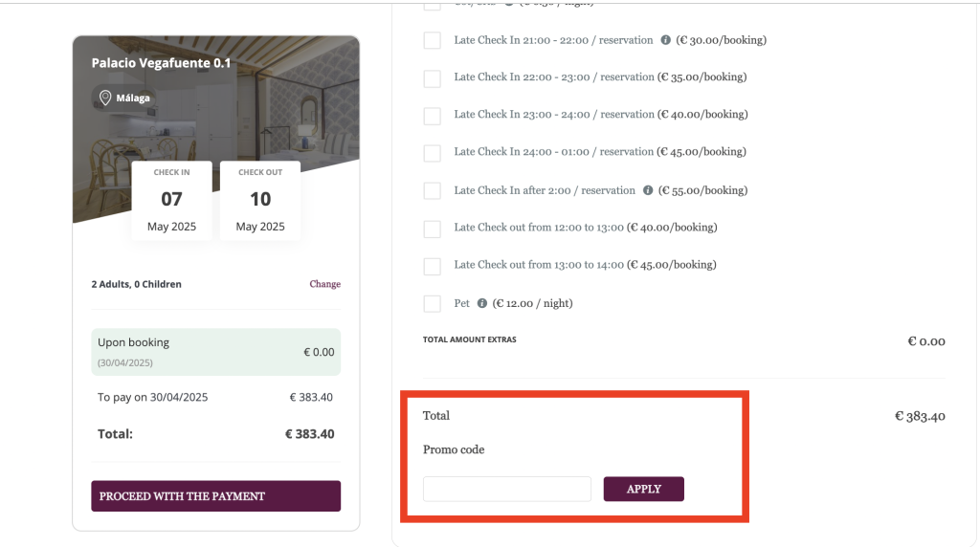Click info icon beside Late Check In after 2:00
This screenshot has height=547, width=980.
[648, 190]
